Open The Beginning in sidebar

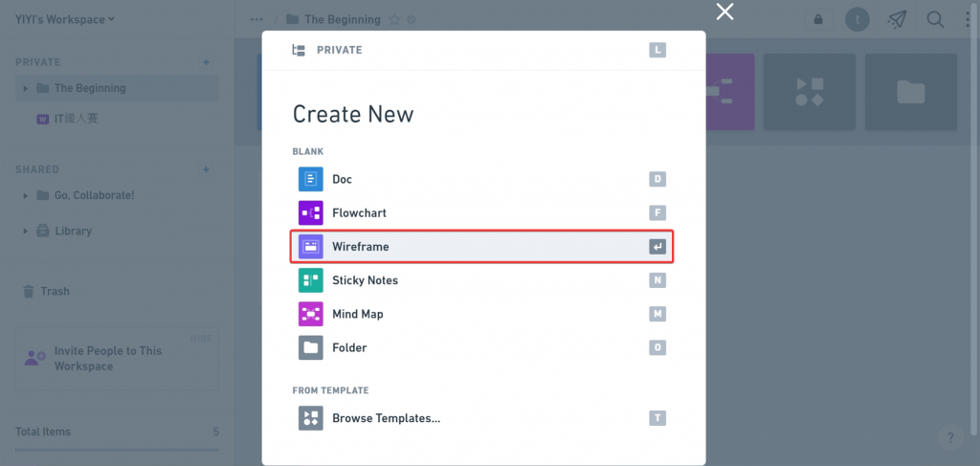(118, 88)
